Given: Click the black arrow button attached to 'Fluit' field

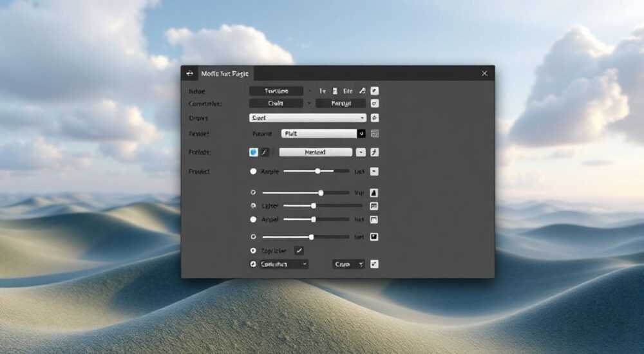Looking at the screenshot, I should [361, 133].
